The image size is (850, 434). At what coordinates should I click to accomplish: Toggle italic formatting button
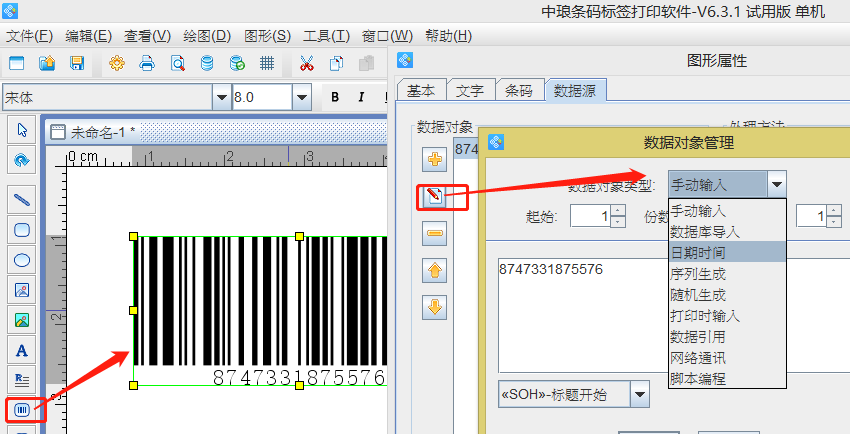pyautogui.click(x=360, y=97)
